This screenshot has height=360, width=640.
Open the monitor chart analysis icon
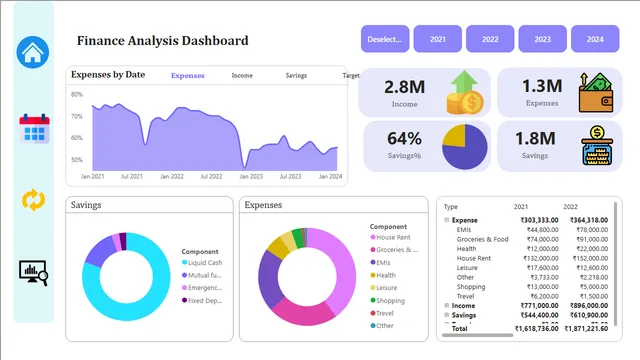33,273
